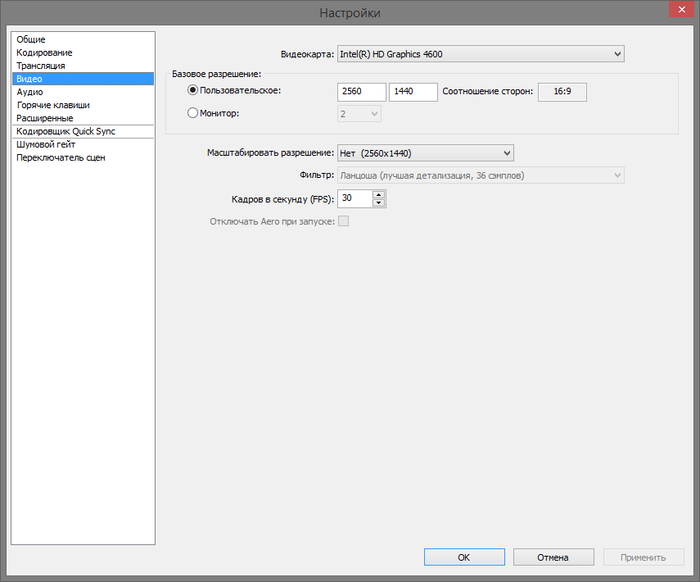Click the Отмена button
The image size is (700, 582).
tap(552, 557)
